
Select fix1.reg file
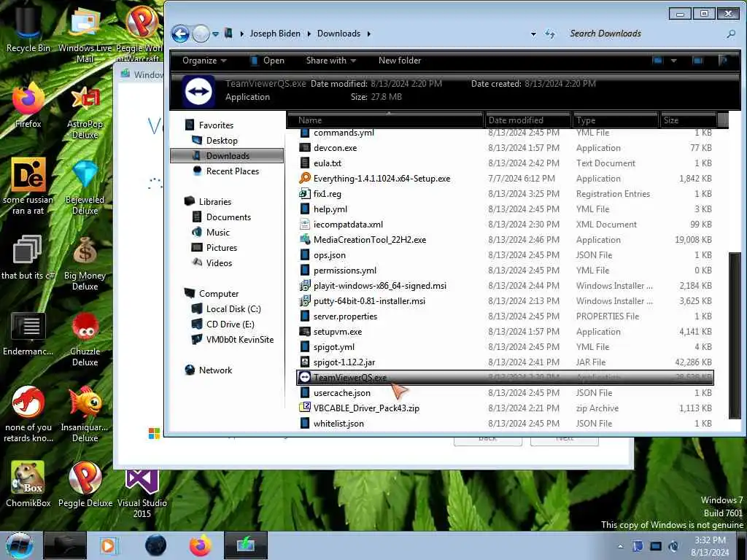point(327,194)
